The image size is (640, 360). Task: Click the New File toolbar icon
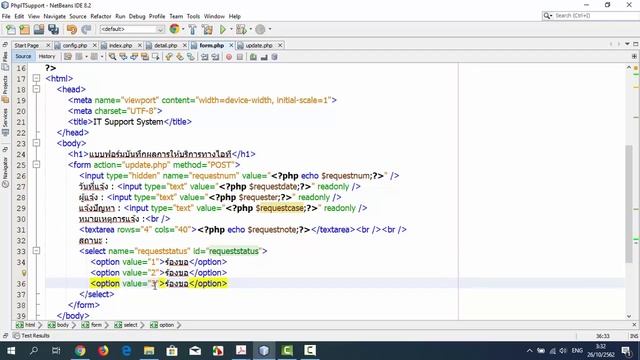click(11, 29)
